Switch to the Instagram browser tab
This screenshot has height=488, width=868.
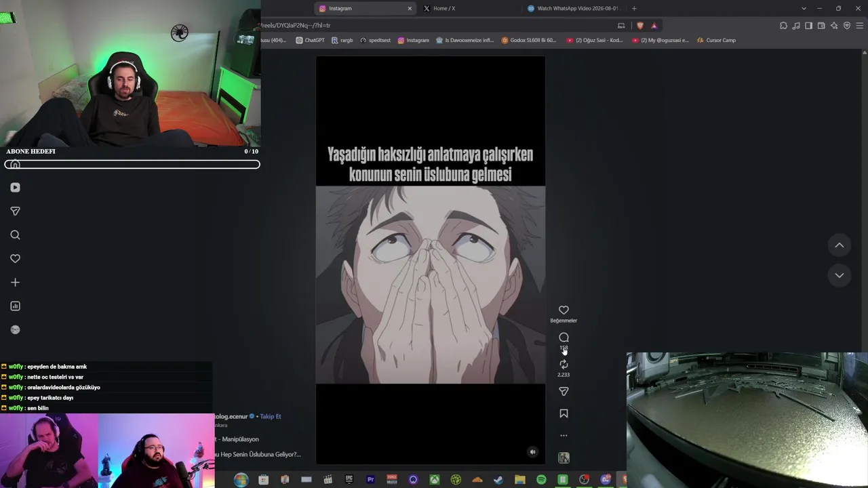click(366, 8)
